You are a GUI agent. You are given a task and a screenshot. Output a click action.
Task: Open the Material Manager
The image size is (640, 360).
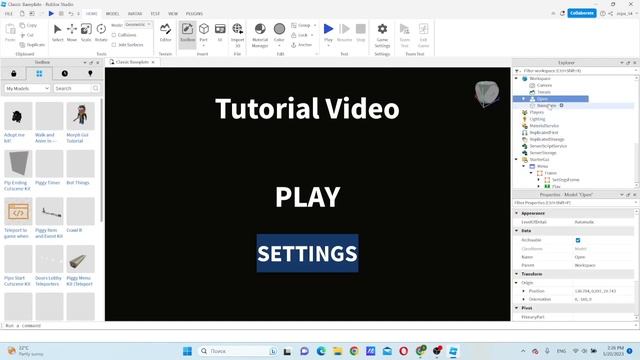(x=260, y=35)
